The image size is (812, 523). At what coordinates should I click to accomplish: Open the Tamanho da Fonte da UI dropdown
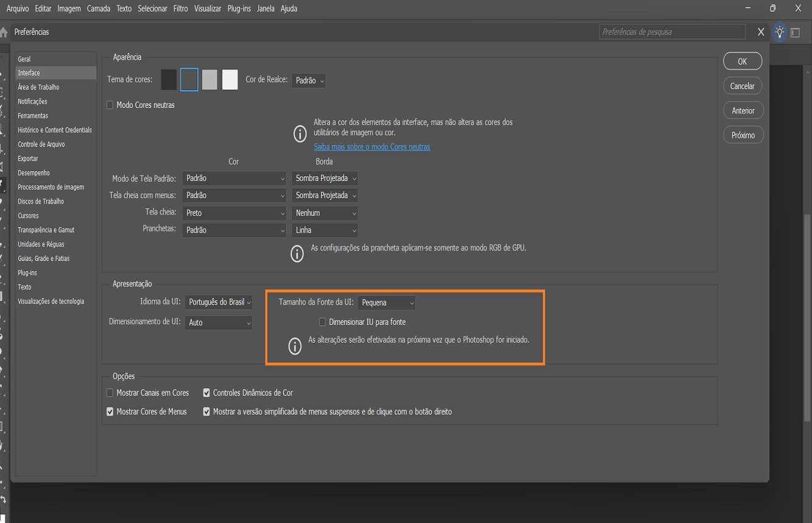(386, 302)
